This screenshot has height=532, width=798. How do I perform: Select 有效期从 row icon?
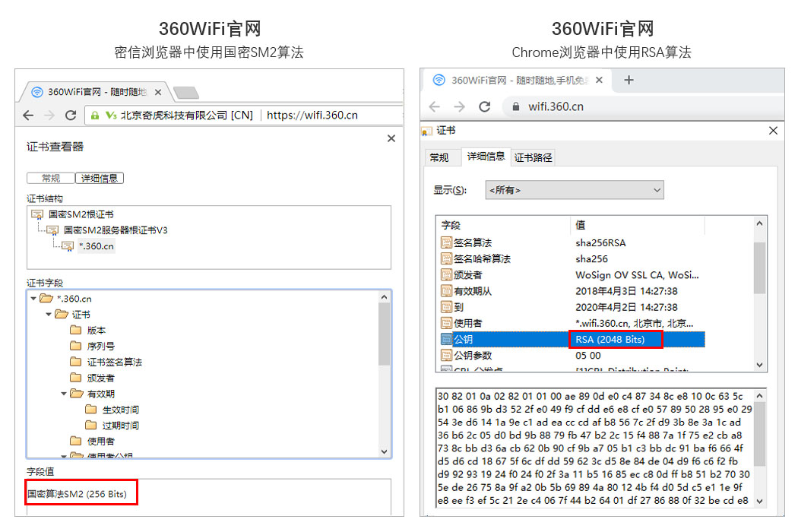click(x=446, y=291)
